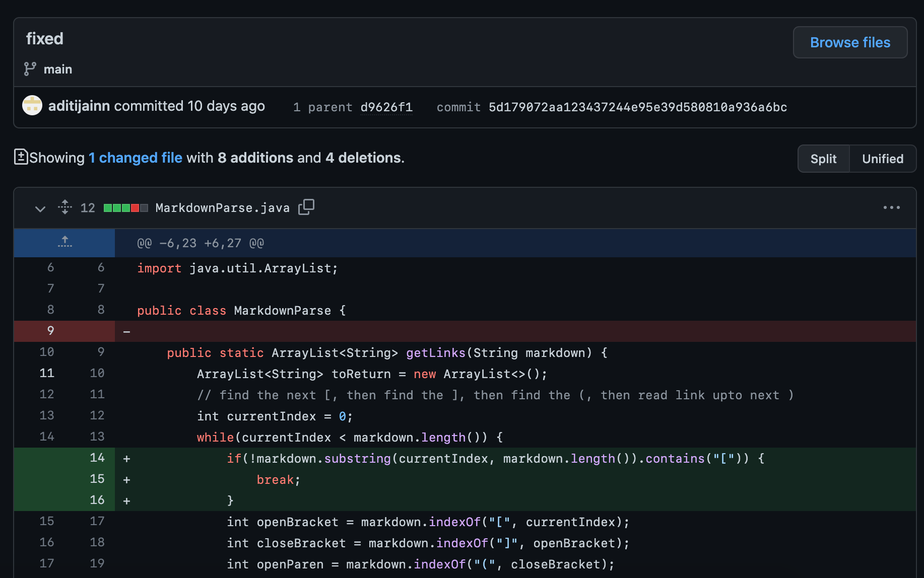Expand all lines icon beside file name
The height and width of the screenshot is (578, 924).
(x=65, y=207)
